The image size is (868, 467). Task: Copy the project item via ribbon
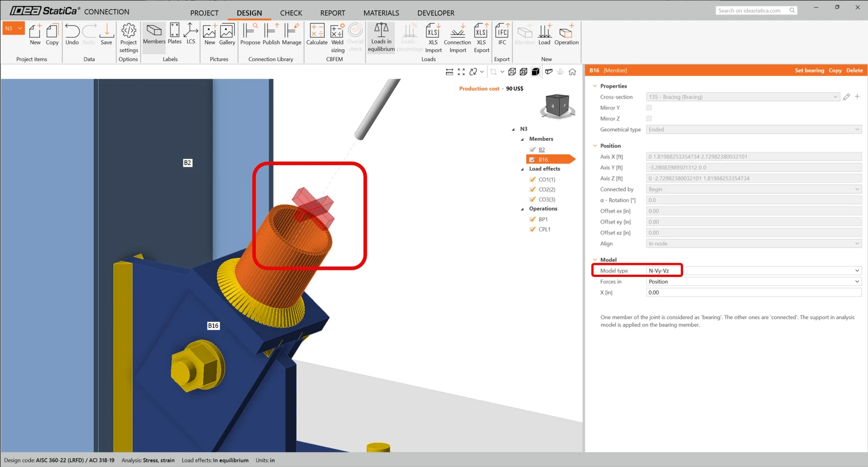(x=52, y=35)
